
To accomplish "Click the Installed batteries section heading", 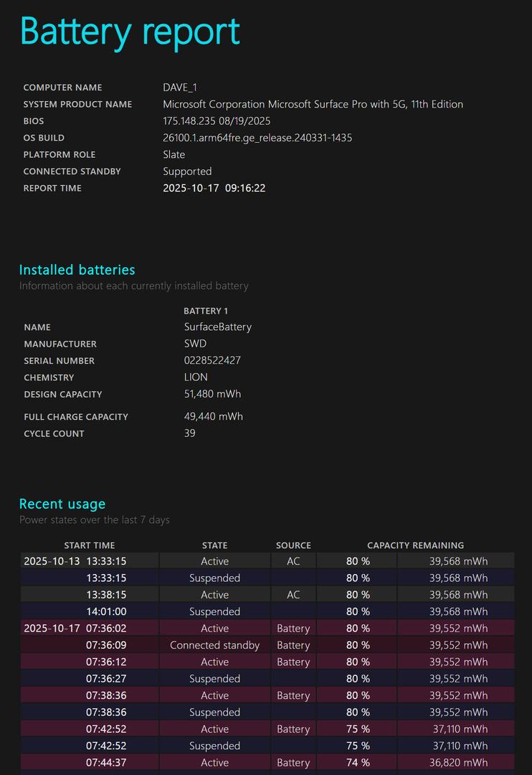I will pyautogui.click(x=77, y=270).
